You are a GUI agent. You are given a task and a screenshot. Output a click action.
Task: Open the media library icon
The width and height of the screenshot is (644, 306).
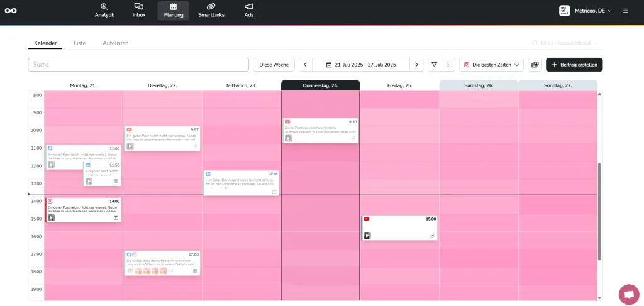535,65
